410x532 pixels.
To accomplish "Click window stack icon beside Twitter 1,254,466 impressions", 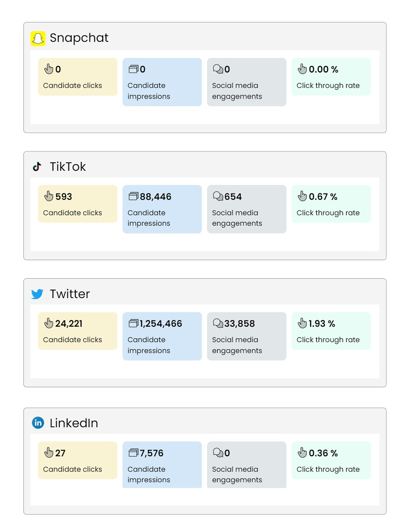I will [133, 323].
